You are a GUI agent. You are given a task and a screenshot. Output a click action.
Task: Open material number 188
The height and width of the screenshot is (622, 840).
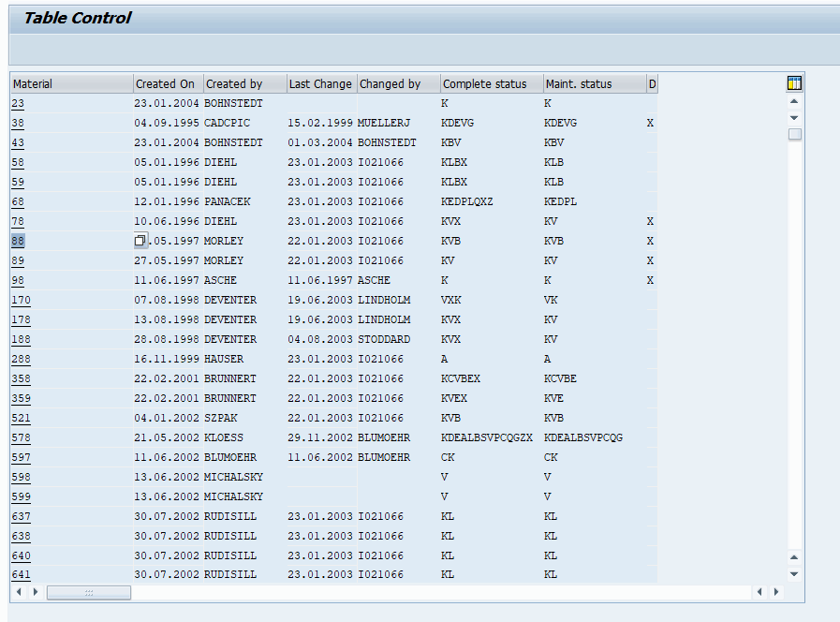[x=21, y=339]
